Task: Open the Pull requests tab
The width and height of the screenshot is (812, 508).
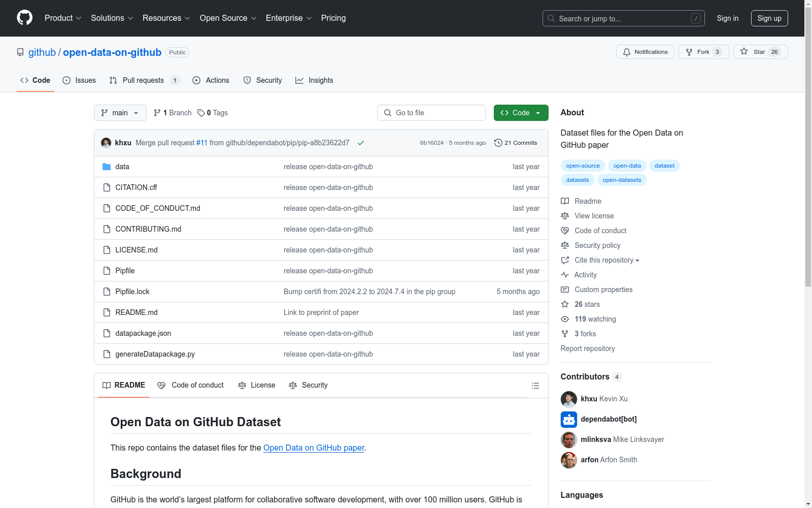Action: 144,80
